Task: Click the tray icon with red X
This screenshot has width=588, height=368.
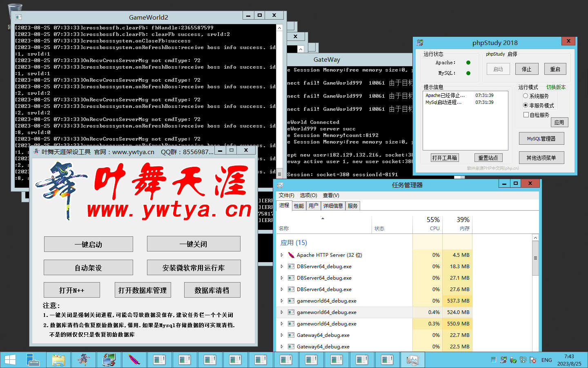Action: point(532,360)
